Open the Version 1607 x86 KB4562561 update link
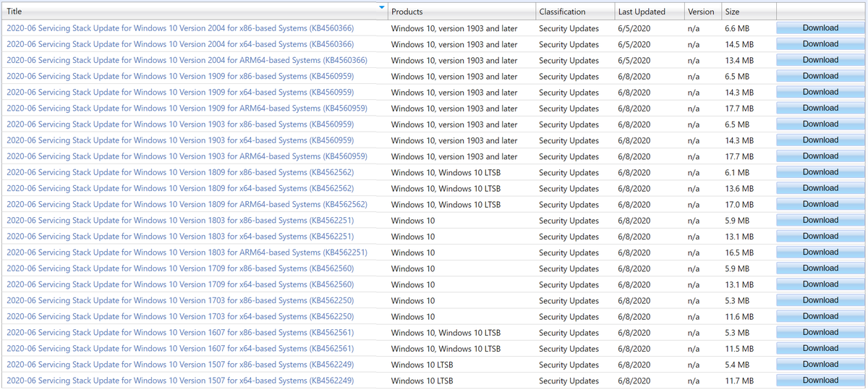The height and width of the screenshot is (390, 868). [x=180, y=332]
